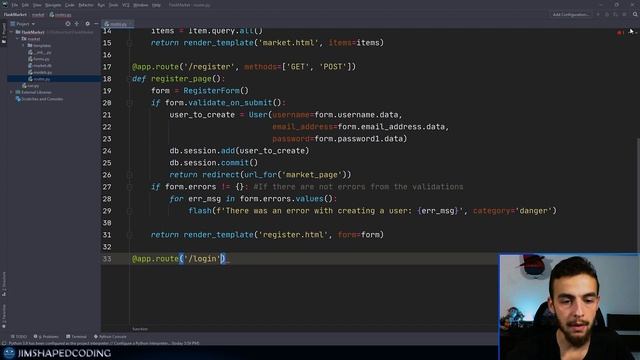Click the red error indicator in editor
The image size is (640, 360).
[620, 33]
